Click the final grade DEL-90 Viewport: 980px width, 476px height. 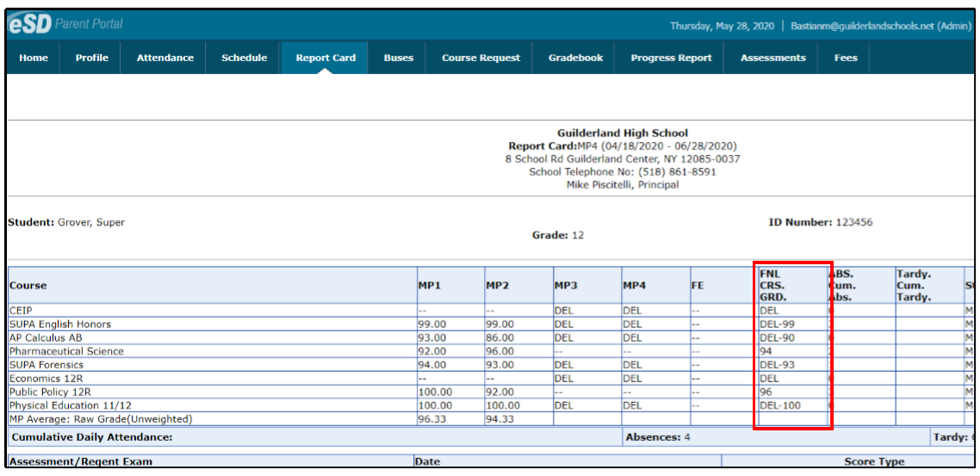pos(777,337)
